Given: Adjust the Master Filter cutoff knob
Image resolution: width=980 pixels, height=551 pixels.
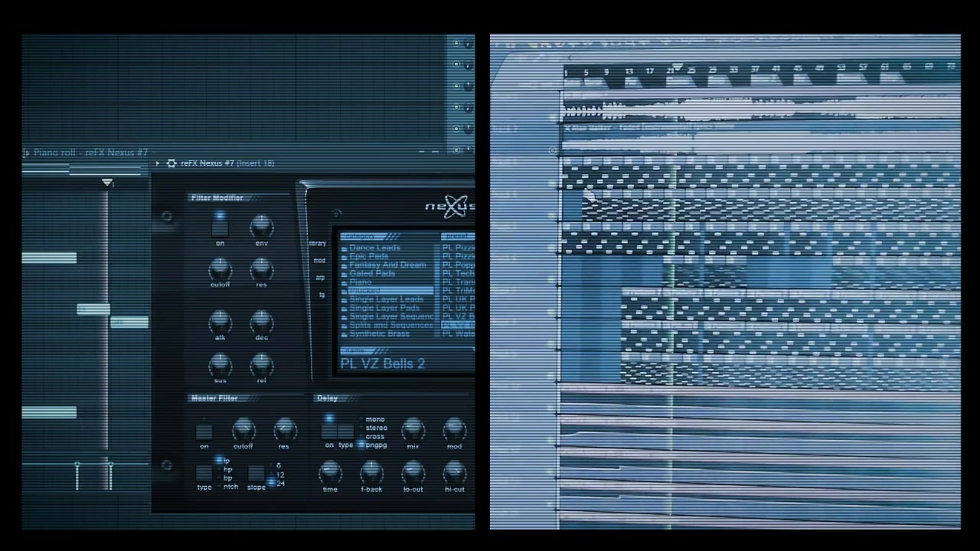Looking at the screenshot, I should [243, 429].
